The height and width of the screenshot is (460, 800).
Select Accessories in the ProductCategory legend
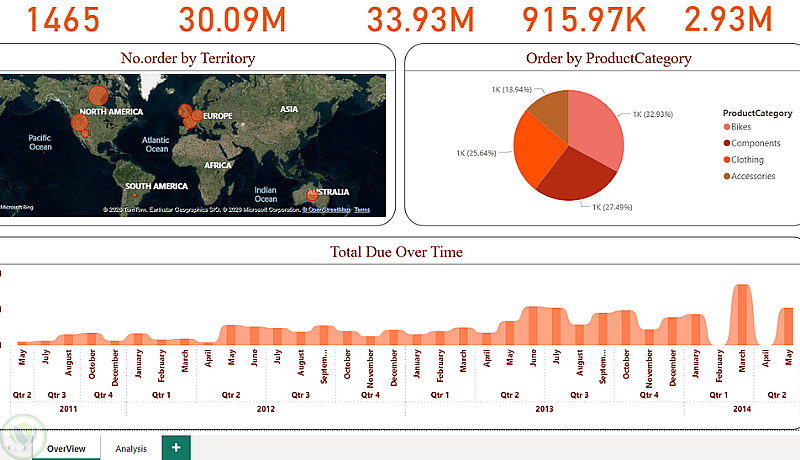(x=749, y=176)
